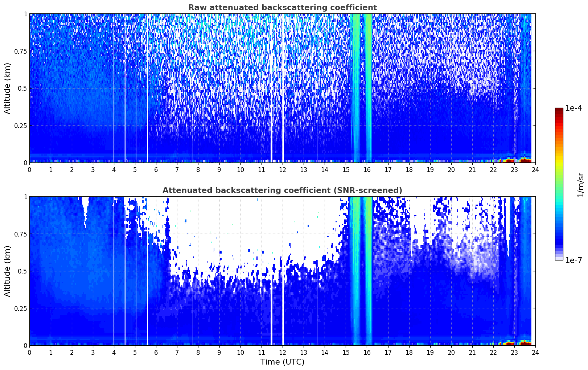The image size is (588, 370).
Task: Click the bottom plot's 'Altitude (km)' label
Action: (x=8, y=271)
